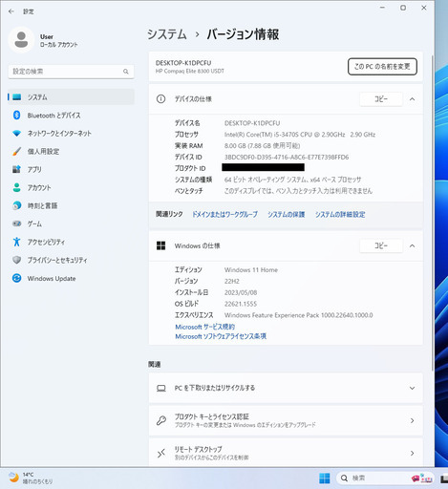Click システム in the breadcrumb header
448x489 pixels.
point(167,34)
